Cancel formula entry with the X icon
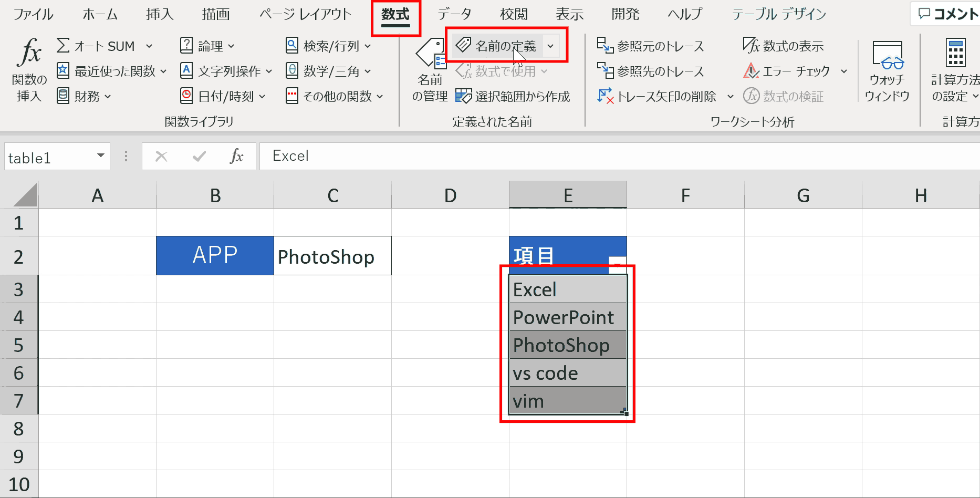980x498 pixels. [161, 156]
